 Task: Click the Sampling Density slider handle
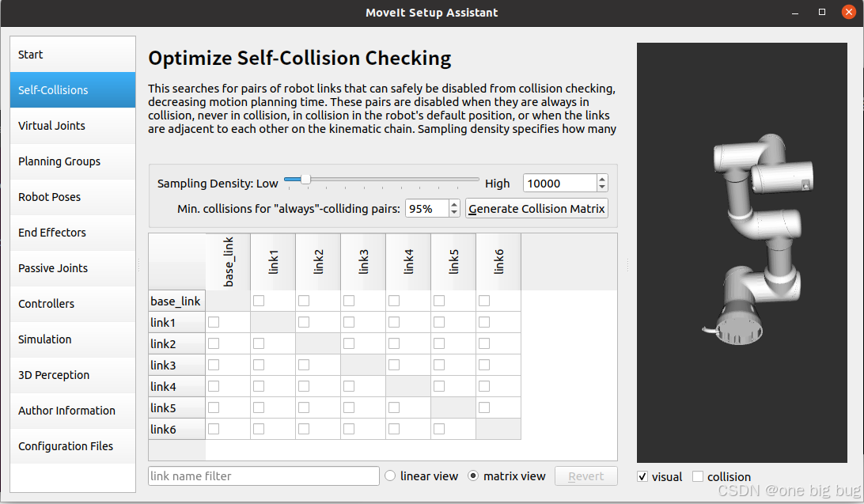coord(305,179)
